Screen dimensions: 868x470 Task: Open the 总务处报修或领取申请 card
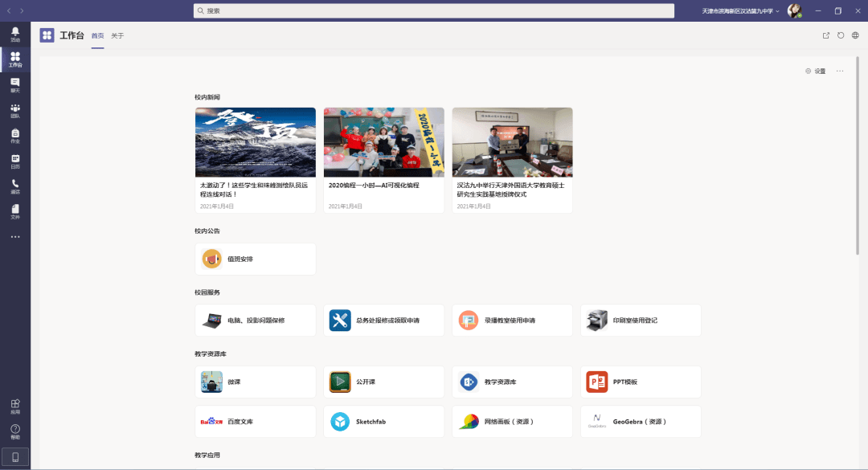pyautogui.click(x=383, y=321)
